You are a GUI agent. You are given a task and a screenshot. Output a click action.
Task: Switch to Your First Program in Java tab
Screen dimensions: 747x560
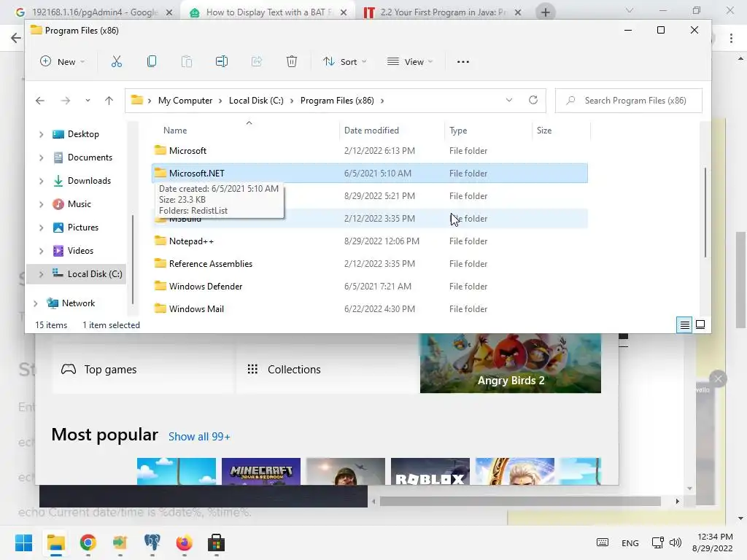point(442,12)
